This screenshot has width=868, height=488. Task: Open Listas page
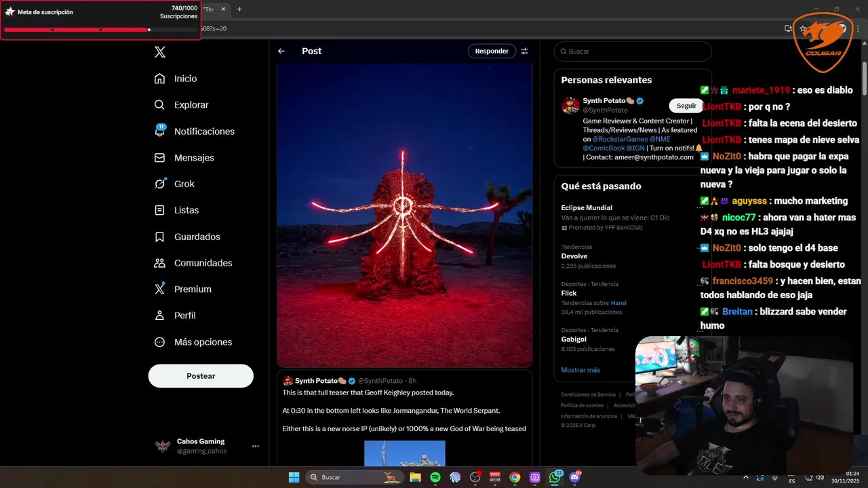pos(176,210)
